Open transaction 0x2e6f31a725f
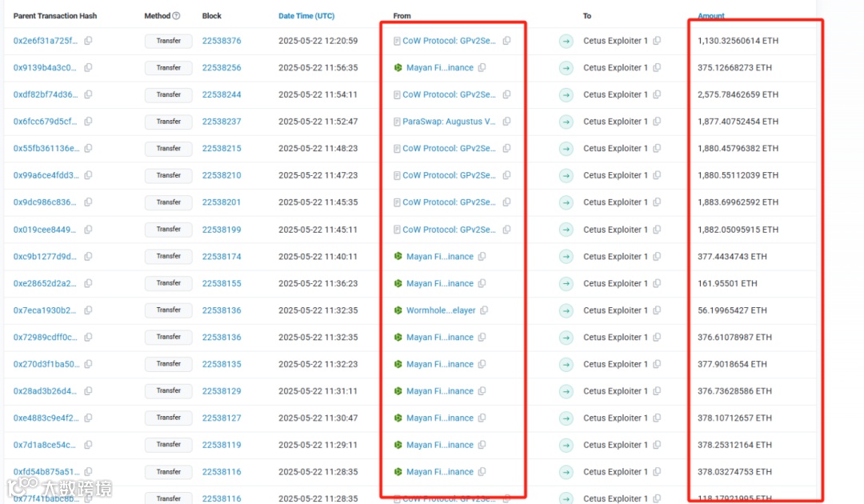 coord(45,41)
